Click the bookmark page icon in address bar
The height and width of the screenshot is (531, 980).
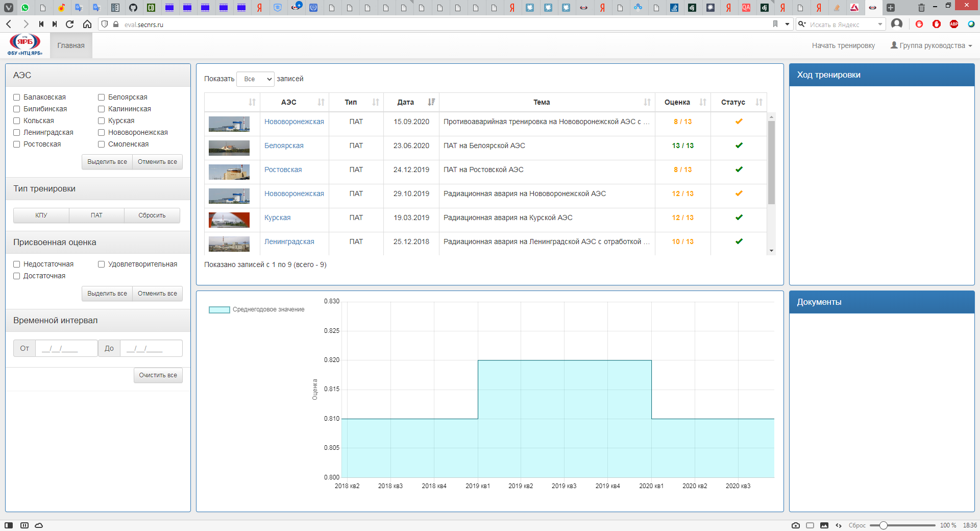click(775, 24)
